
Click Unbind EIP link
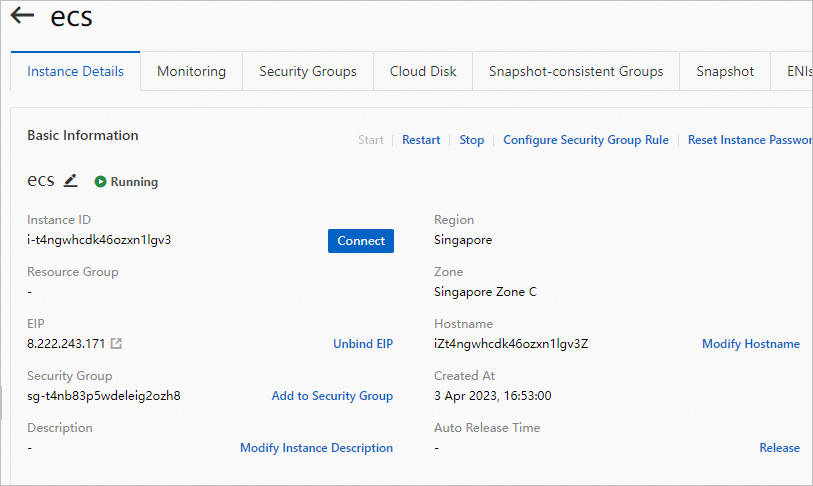point(363,344)
